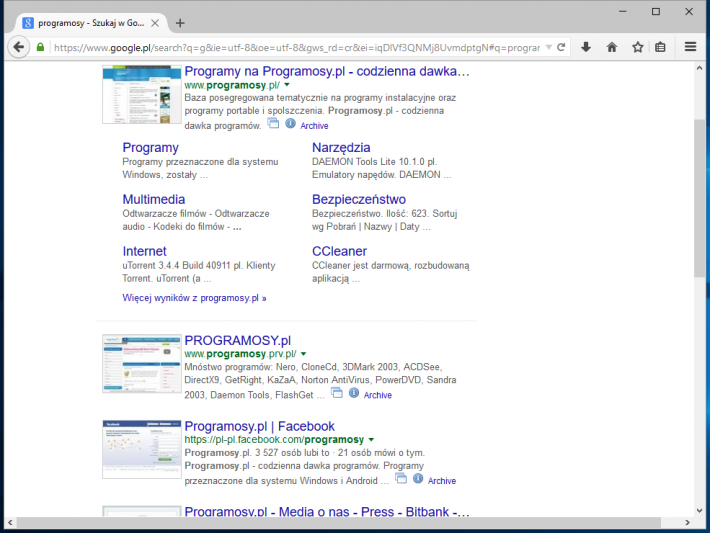The image size is (710, 533).
Task: Click the scroll right arrow on the horizontal scrollbar
Action: tap(687, 523)
